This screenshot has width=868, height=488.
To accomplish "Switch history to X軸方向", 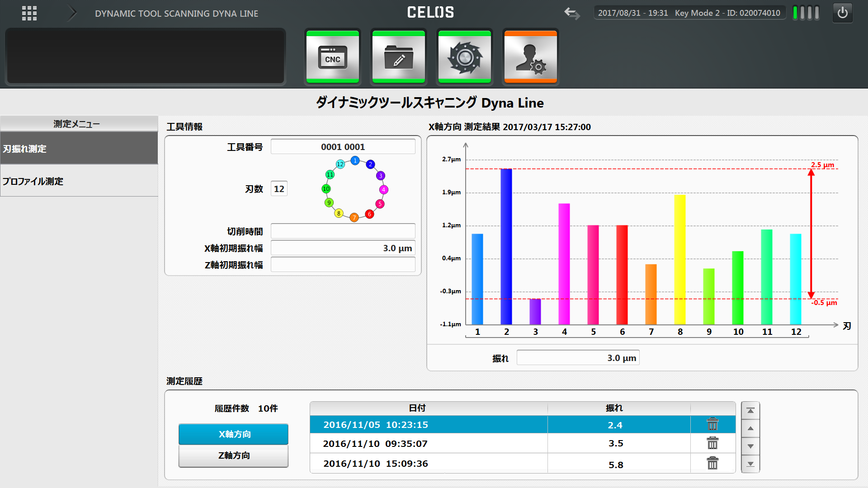I will [x=233, y=434].
